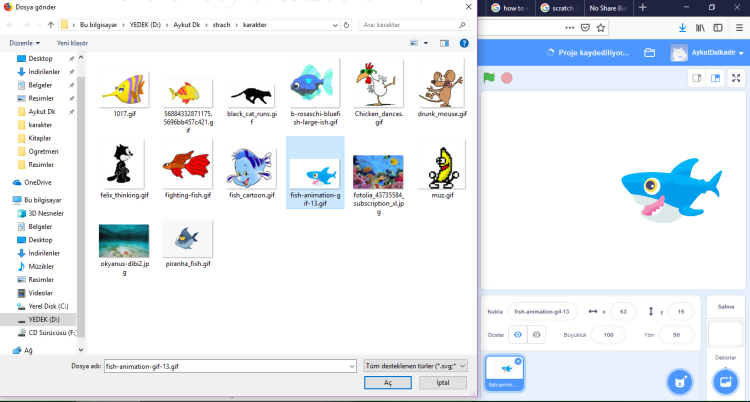
Task: Select the piranha_fish.gif file
Action: tap(188, 245)
